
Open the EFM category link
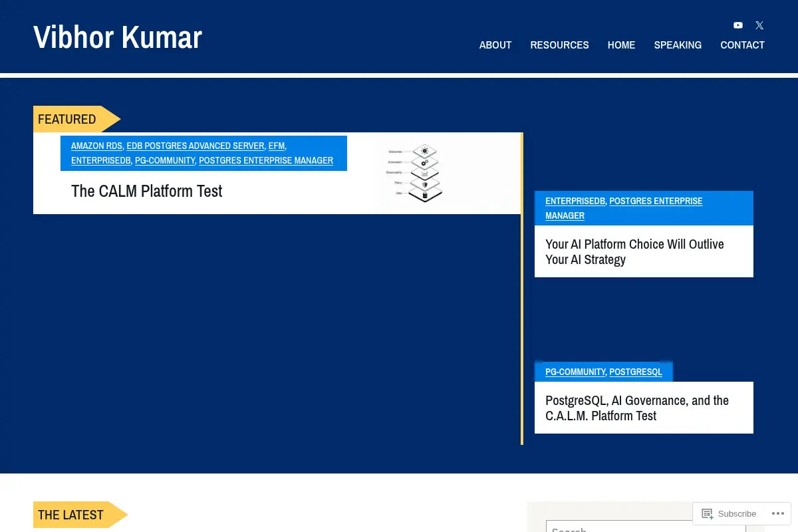point(277,146)
